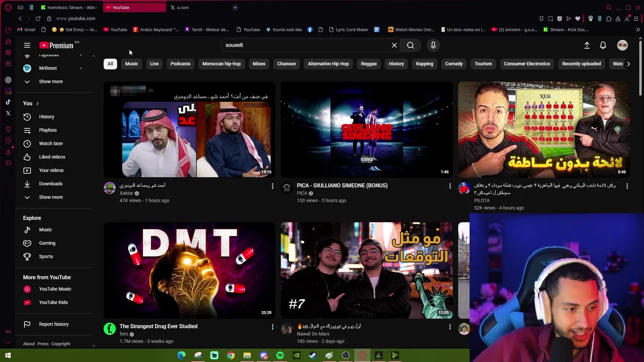Open the DMT Strangest Drug video thumbnail
This screenshot has height=362, width=644.
click(190, 270)
